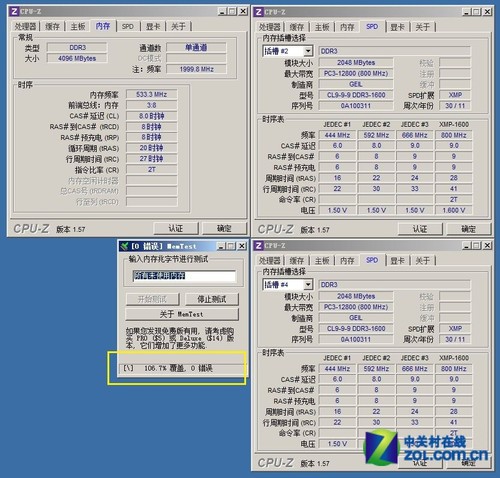The height and width of the screenshot is (478, 500).
Task: Click 停止测试 in MemTest window
Action: pos(212,299)
